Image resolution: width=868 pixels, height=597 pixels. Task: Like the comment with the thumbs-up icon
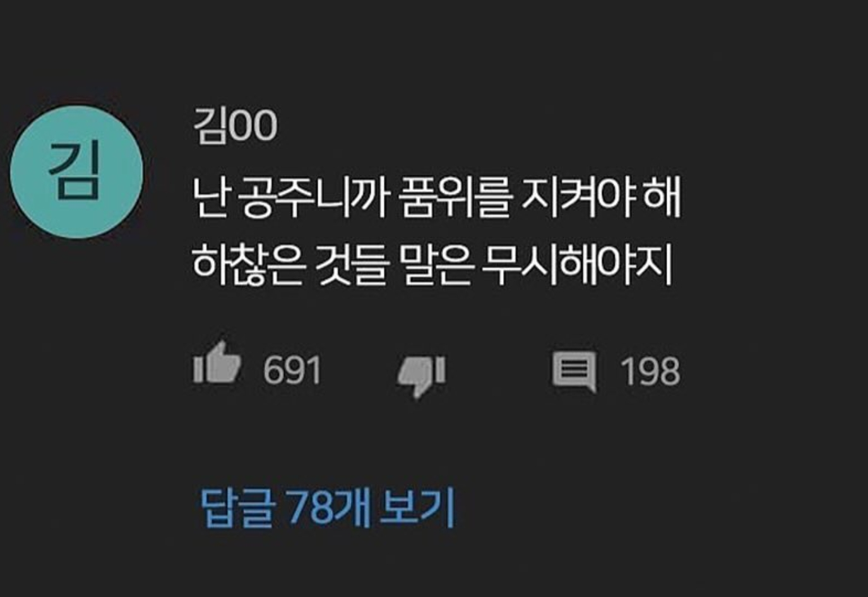pos(217,362)
